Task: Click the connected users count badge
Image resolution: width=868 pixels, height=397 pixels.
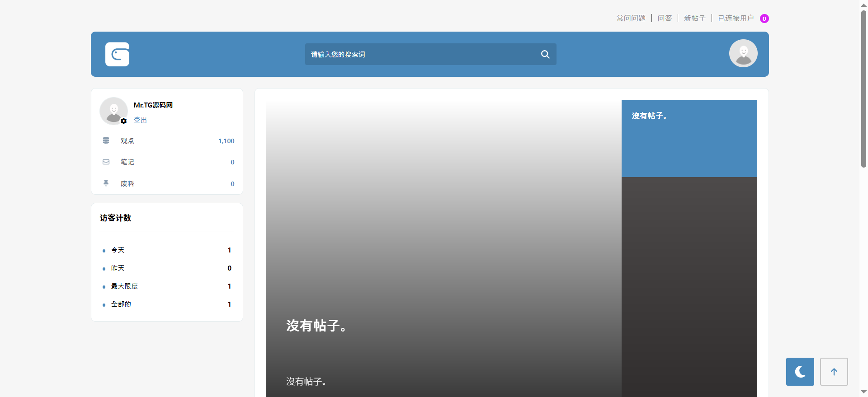Action: point(764,19)
